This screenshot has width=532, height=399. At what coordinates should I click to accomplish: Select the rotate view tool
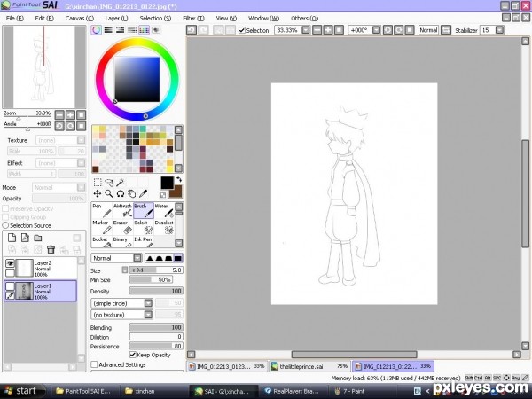[x=120, y=193]
